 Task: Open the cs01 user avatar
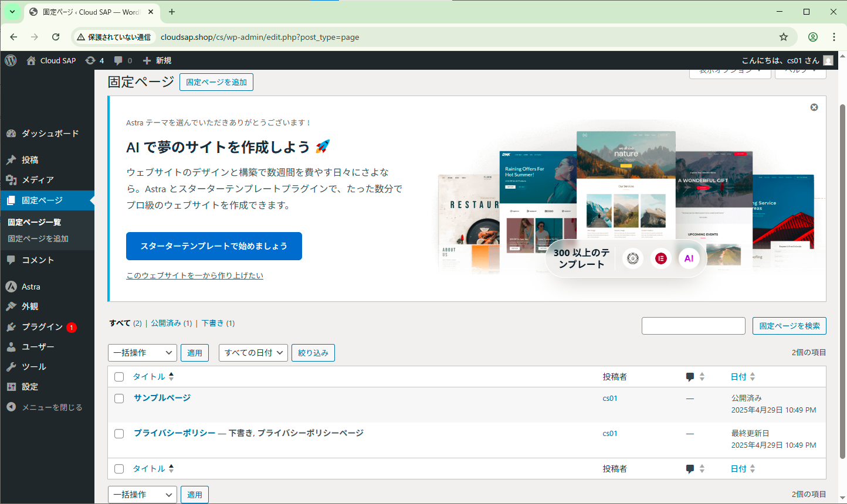[x=828, y=60]
